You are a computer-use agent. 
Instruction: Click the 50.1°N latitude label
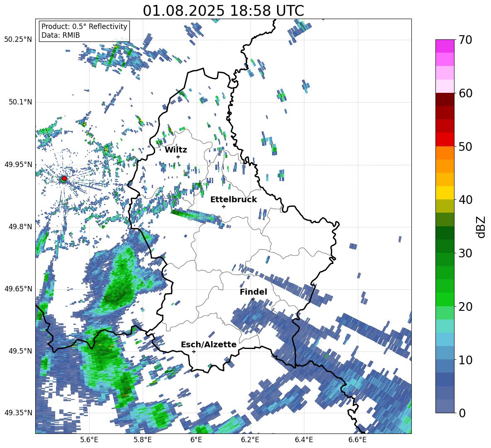coord(20,102)
